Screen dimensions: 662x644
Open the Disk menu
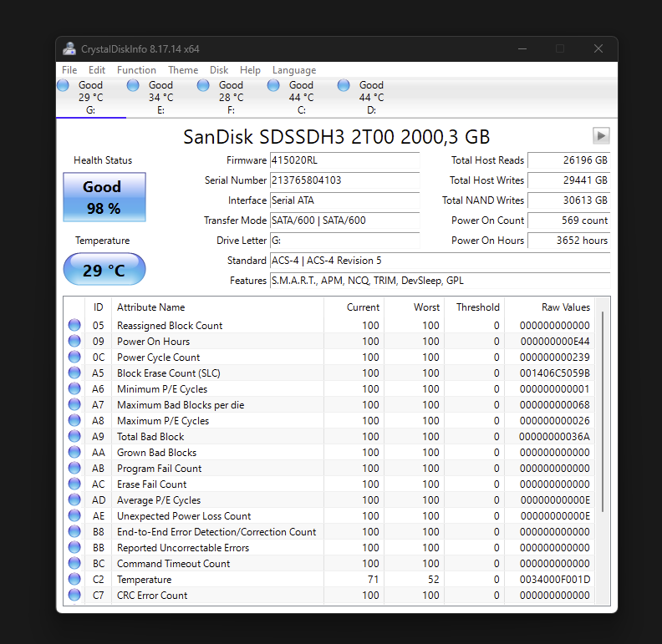(219, 70)
